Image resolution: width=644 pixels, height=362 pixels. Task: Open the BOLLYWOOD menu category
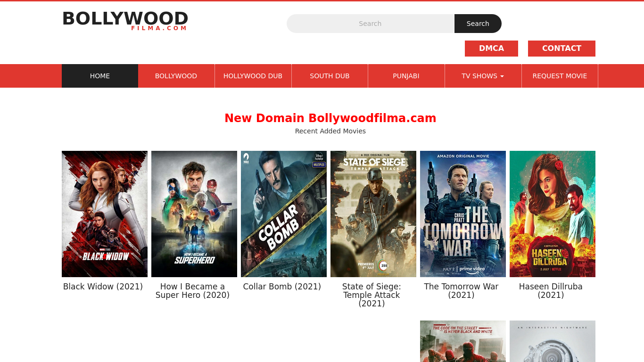176,76
